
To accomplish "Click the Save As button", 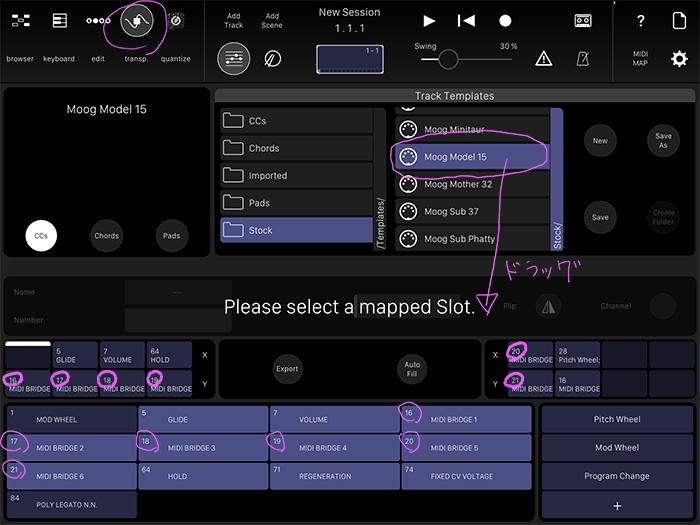I will click(663, 141).
